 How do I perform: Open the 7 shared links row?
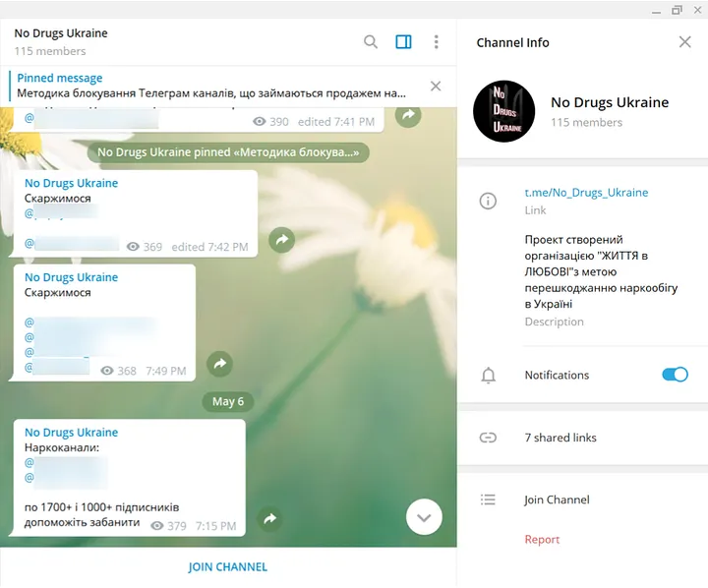point(582,438)
